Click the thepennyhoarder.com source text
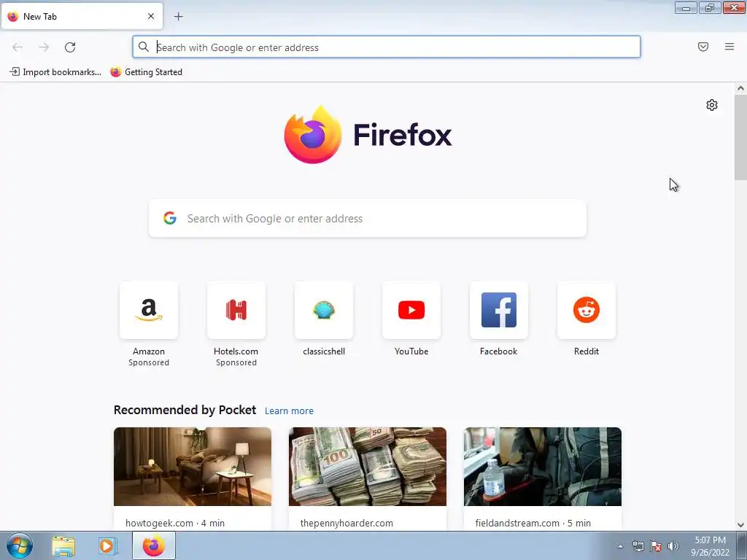 pyautogui.click(x=347, y=523)
